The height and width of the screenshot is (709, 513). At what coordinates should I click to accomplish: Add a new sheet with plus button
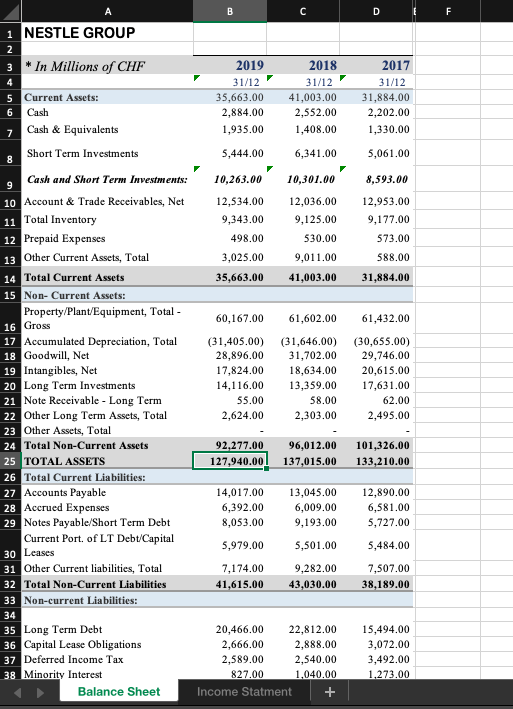[329, 692]
